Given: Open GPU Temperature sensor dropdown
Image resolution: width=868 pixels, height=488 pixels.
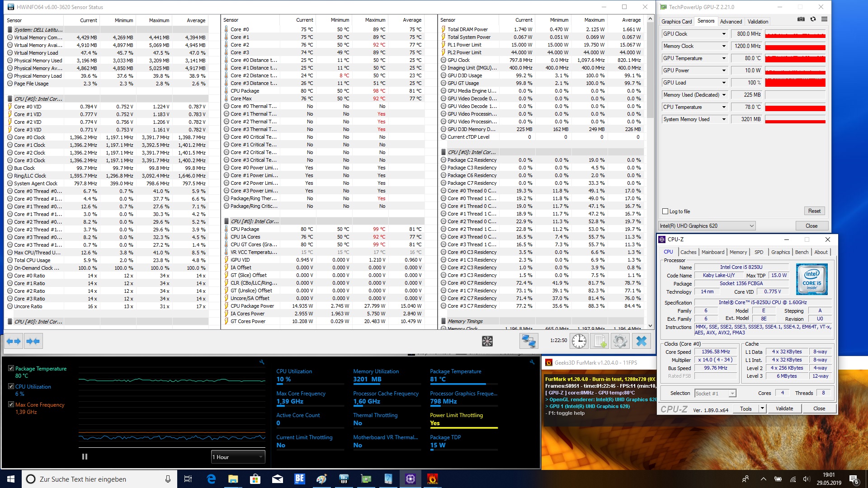Looking at the screenshot, I should coord(724,58).
